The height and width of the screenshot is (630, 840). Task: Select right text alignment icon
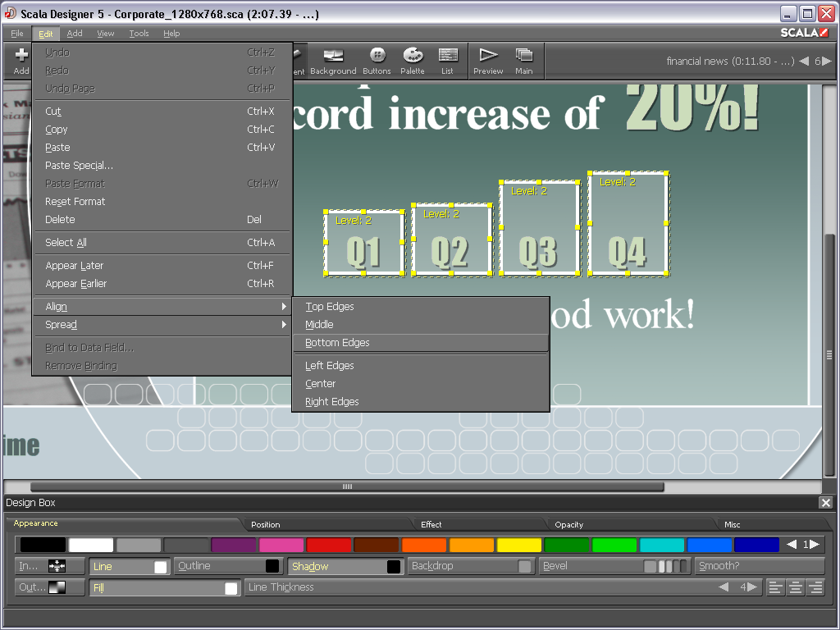click(815, 587)
